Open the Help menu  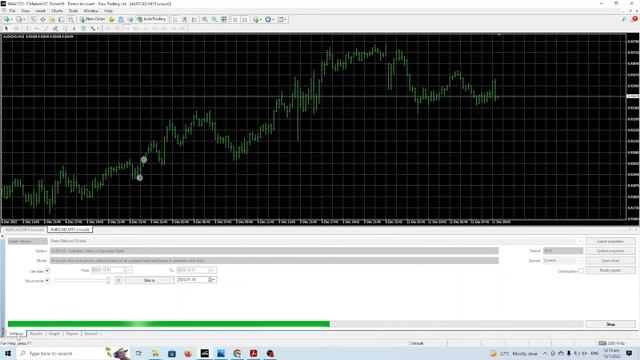coord(108,11)
